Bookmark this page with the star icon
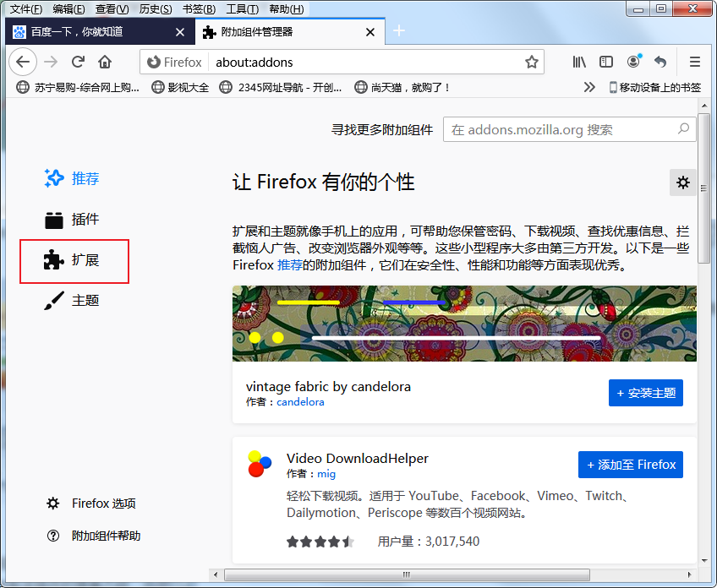Image resolution: width=717 pixels, height=588 pixels. pyautogui.click(x=530, y=62)
